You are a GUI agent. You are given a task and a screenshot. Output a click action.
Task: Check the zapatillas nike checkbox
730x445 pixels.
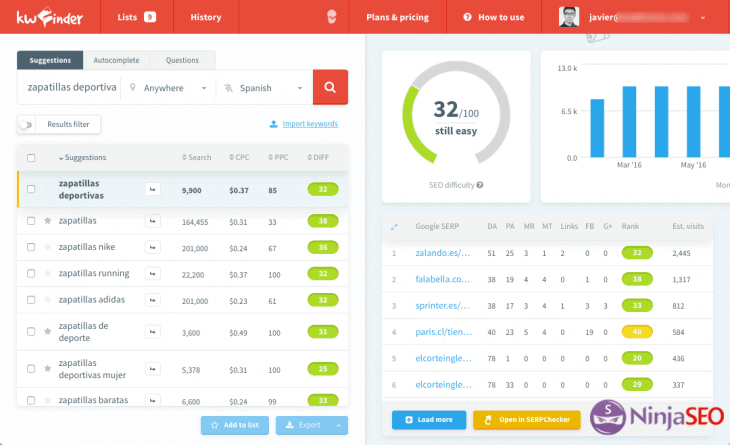point(31,247)
